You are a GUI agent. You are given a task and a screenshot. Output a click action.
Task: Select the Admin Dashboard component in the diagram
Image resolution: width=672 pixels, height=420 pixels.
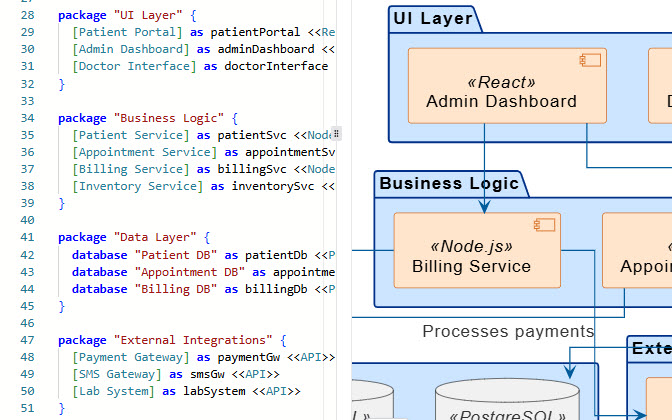tap(507, 86)
